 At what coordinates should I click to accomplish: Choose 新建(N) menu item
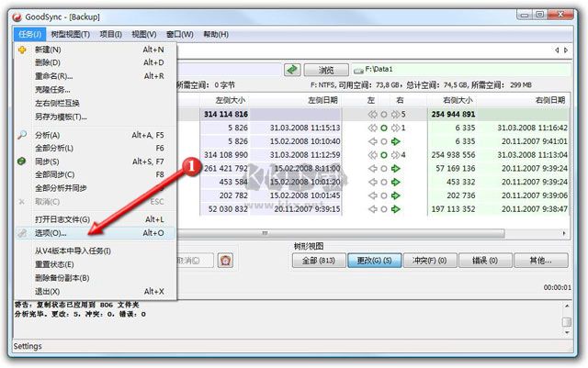click(96, 50)
